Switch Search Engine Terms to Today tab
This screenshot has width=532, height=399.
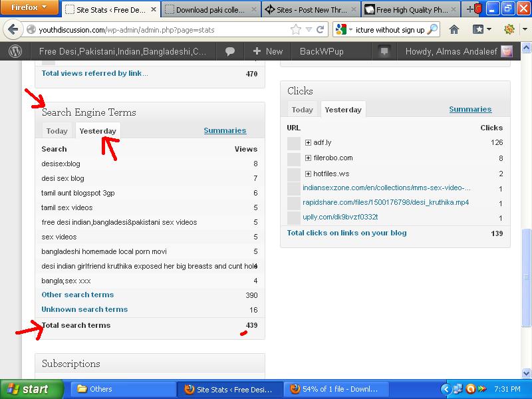57,131
